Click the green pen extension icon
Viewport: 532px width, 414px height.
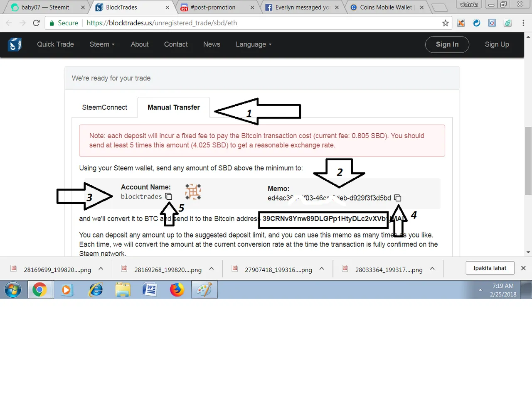(x=507, y=23)
